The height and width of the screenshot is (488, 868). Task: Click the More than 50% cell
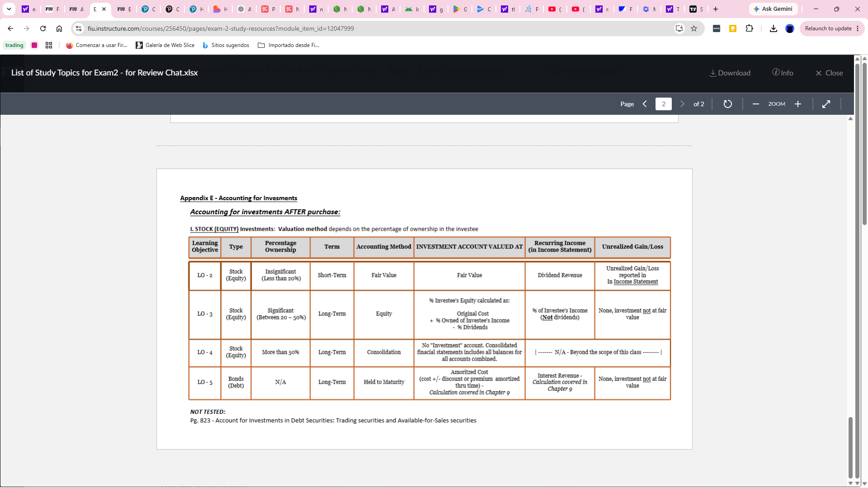[280, 352]
